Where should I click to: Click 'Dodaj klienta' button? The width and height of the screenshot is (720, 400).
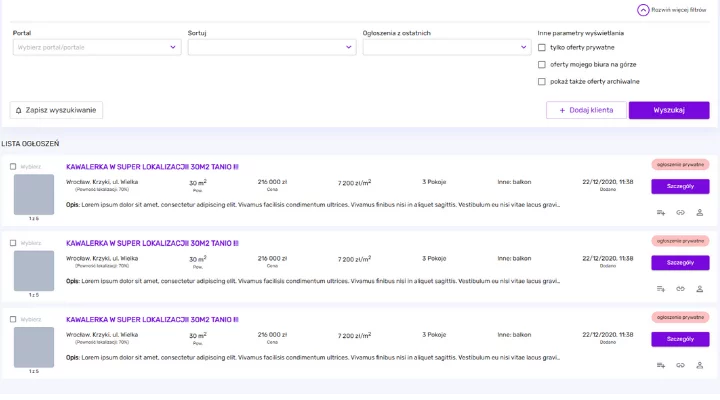(586, 110)
